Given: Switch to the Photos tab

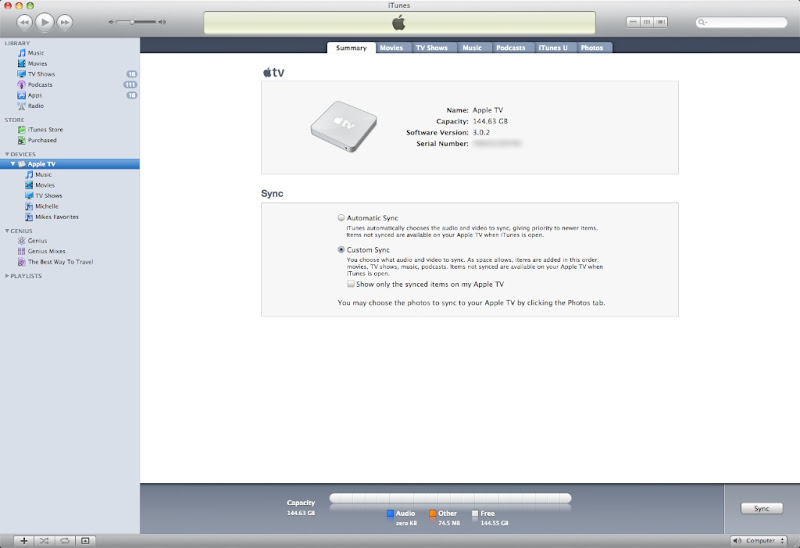Looking at the screenshot, I should click(x=592, y=47).
